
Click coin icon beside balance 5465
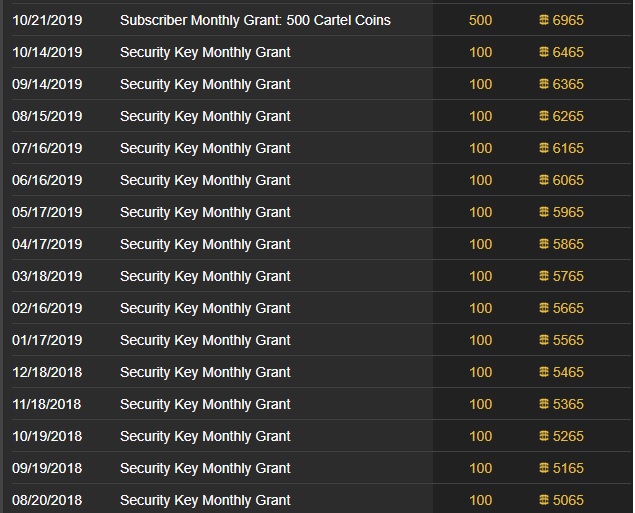(544, 372)
